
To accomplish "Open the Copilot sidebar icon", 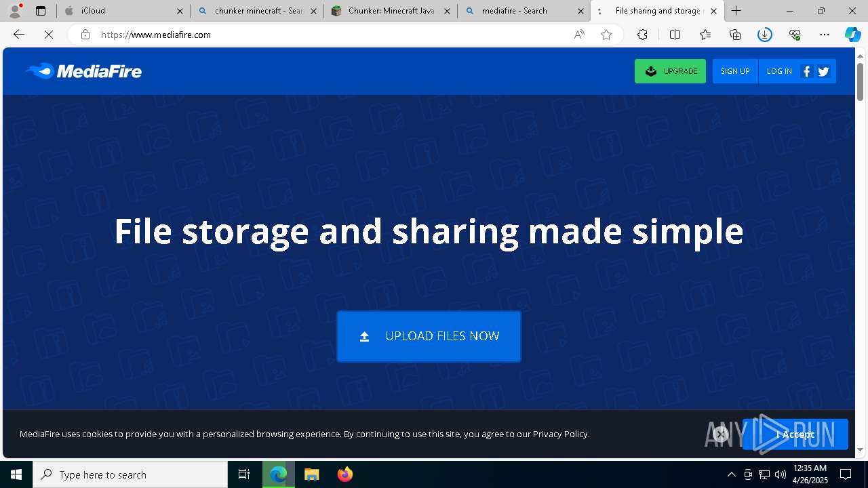I will coord(852,35).
